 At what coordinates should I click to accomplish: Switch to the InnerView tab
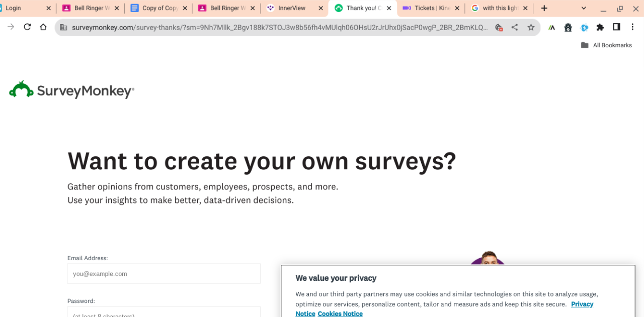[292, 8]
